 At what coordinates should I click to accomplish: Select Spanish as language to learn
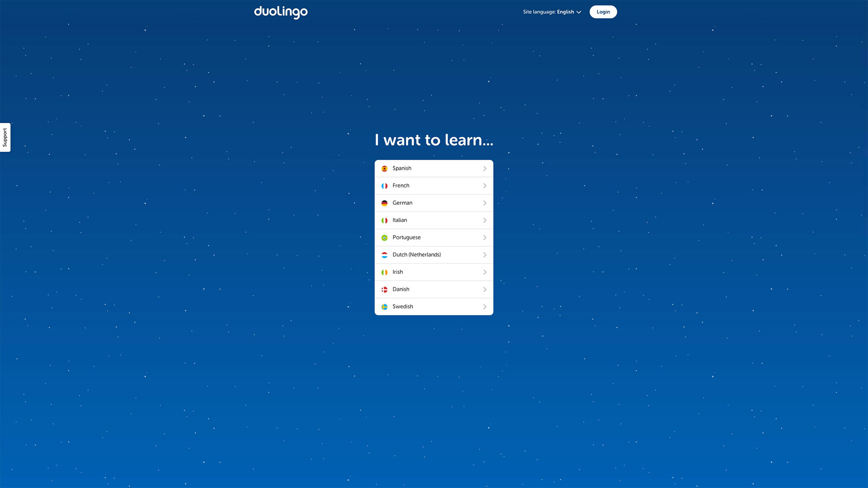click(x=434, y=168)
